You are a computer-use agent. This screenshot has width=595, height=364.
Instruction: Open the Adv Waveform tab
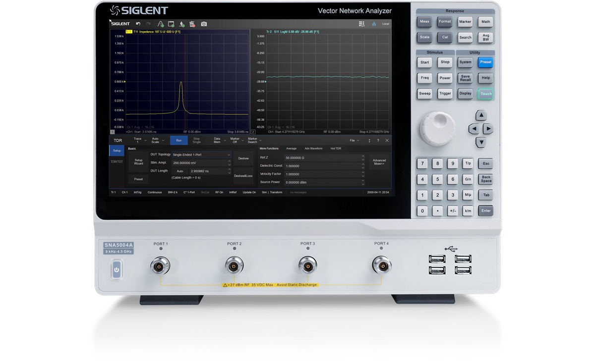[313, 149]
